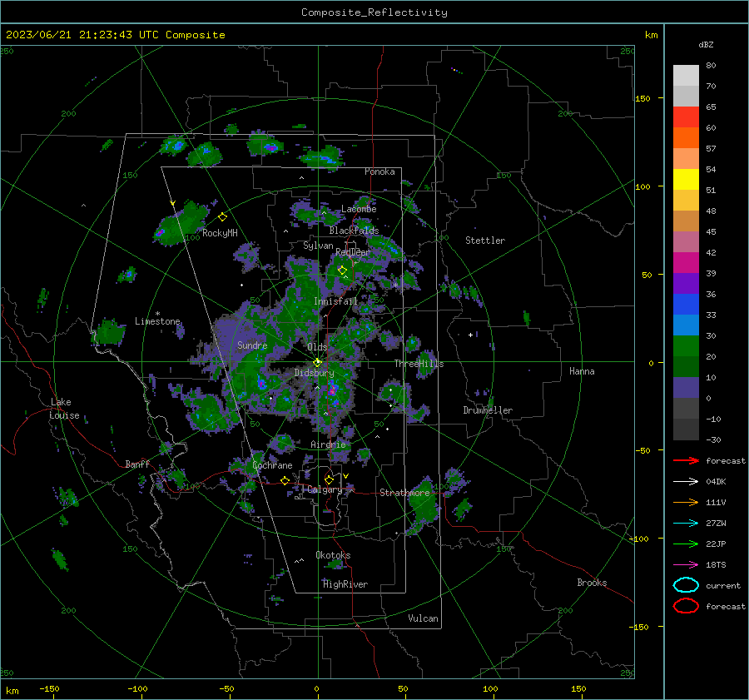
Task: Click the Stettler label
Action: tap(485, 241)
